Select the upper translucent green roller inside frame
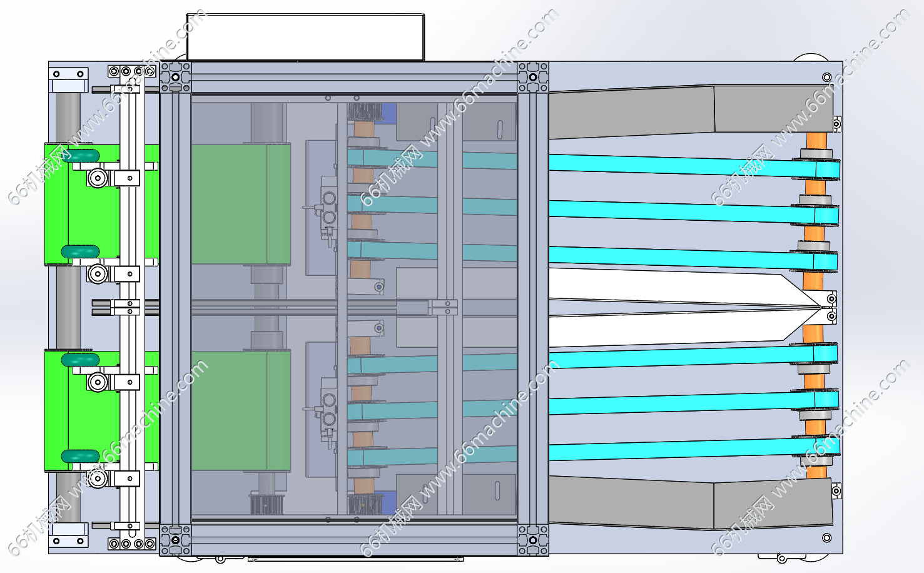The height and width of the screenshot is (573, 924). 241,205
